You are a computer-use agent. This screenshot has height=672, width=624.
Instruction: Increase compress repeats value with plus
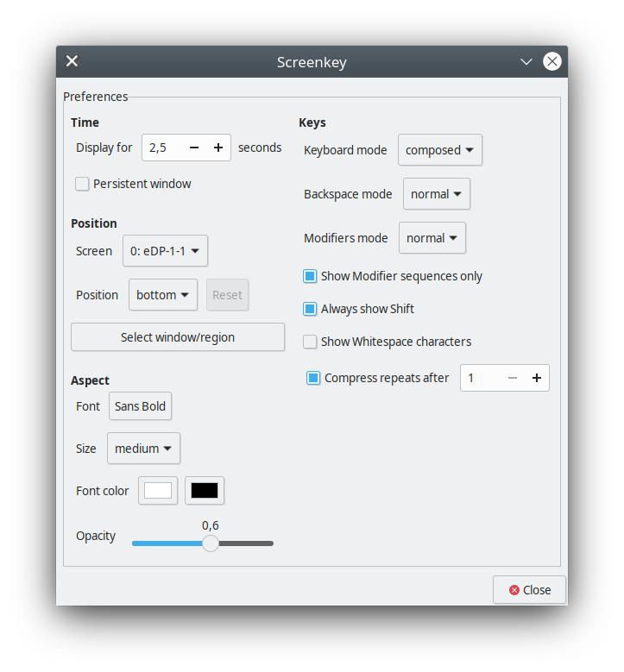[536, 378]
